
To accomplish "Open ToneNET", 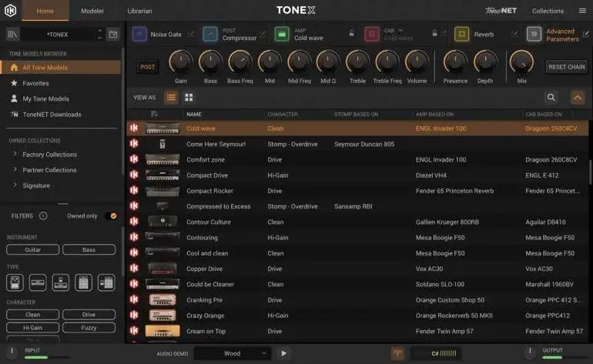I will [501, 11].
